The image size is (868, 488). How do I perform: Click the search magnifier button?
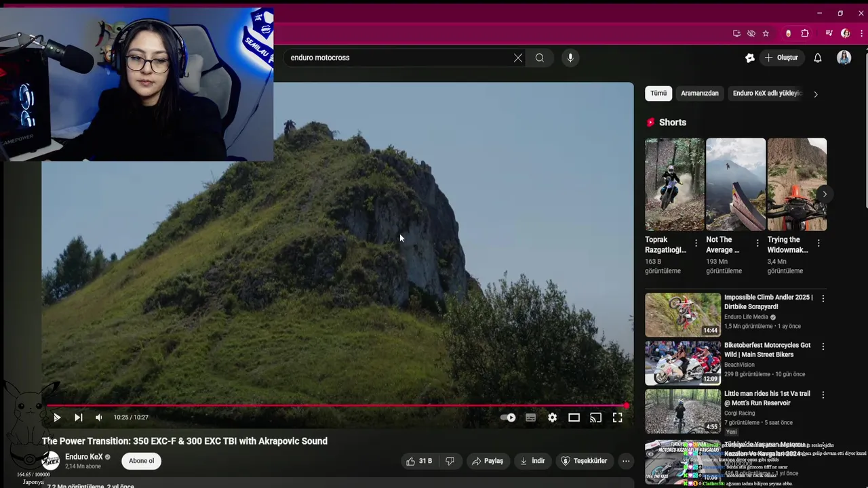pos(540,58)
